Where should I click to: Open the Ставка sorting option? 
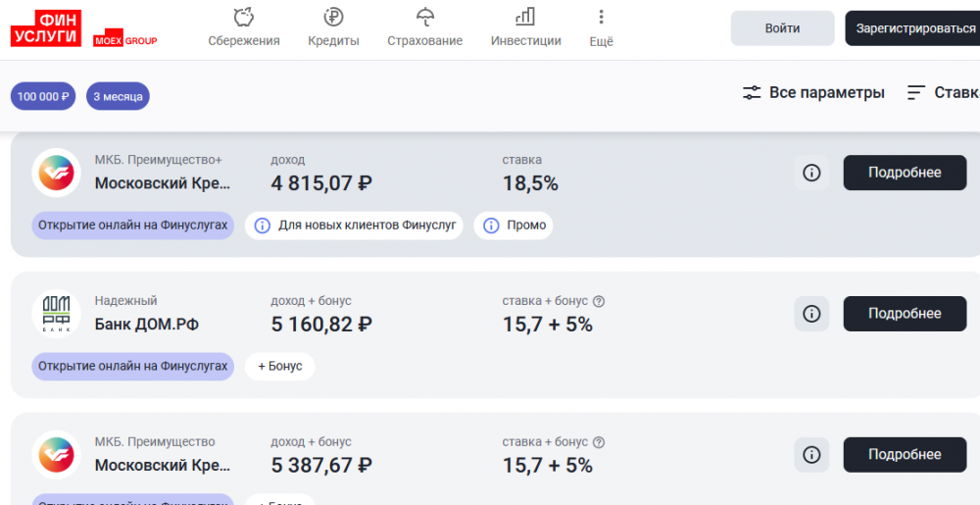943,92
